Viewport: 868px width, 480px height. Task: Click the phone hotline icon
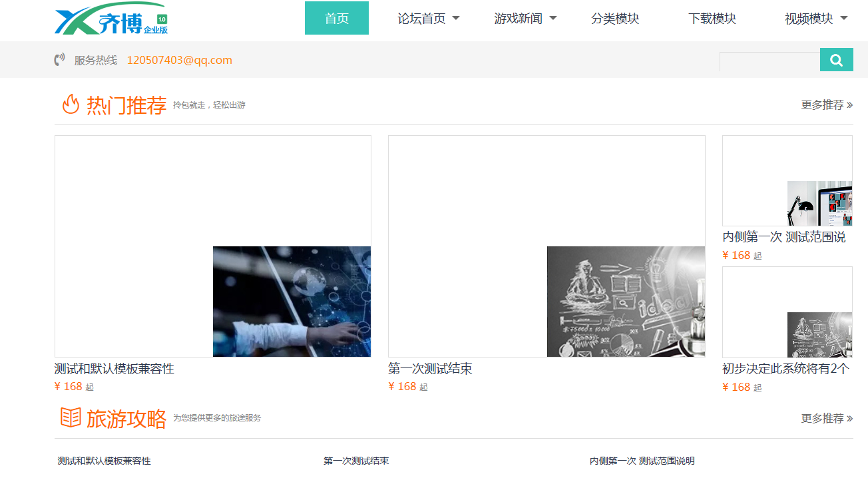(x=59, y=60)
